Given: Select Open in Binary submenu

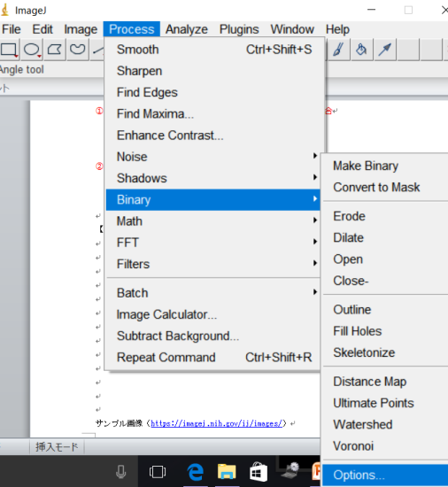Looking at the screenshot, I should (385, 259).
